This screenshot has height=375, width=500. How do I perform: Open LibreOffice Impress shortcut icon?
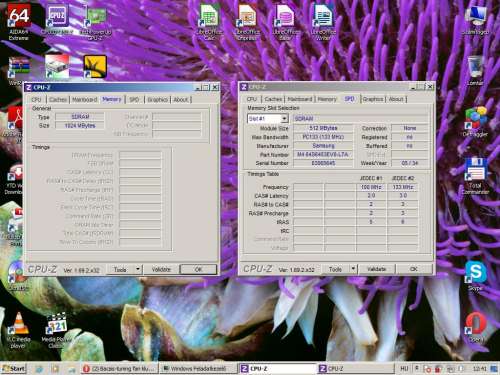[247, 21]
